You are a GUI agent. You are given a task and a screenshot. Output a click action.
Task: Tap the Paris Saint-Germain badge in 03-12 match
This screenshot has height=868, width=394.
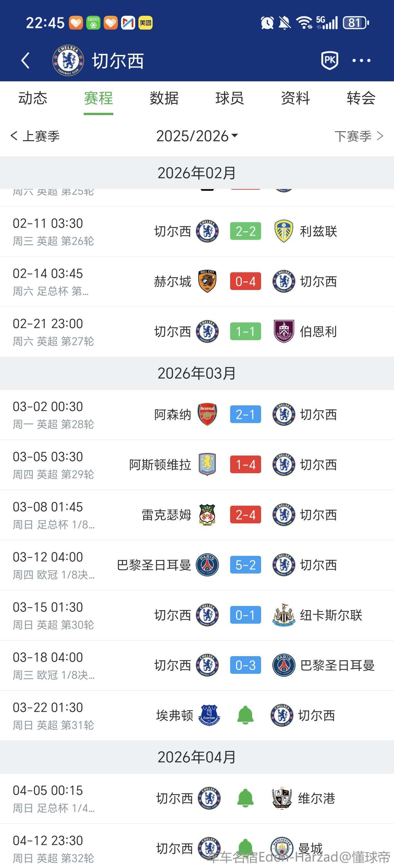207,565
